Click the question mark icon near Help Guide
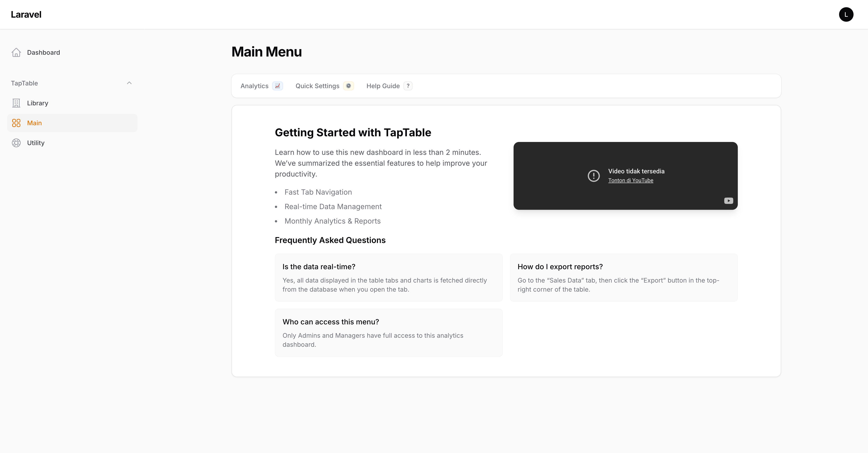Viewport: 868px width, 453px height. click(408, 86)
